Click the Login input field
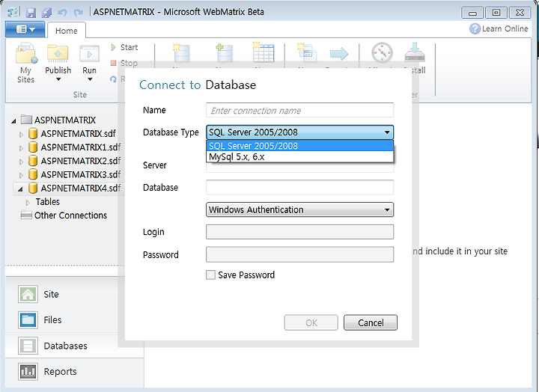Image resolution: width=539 pixels, height=392 pixels. (x=299, y=232)
